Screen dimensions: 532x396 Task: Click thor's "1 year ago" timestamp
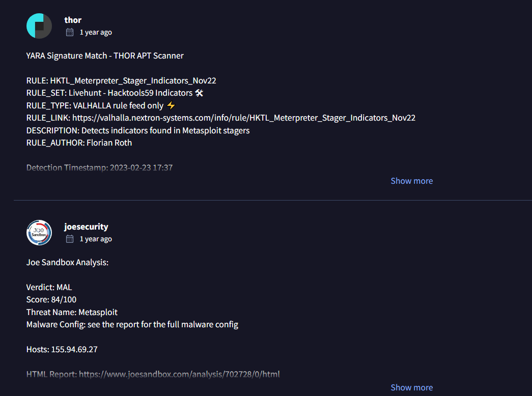[x=96, y=32]
